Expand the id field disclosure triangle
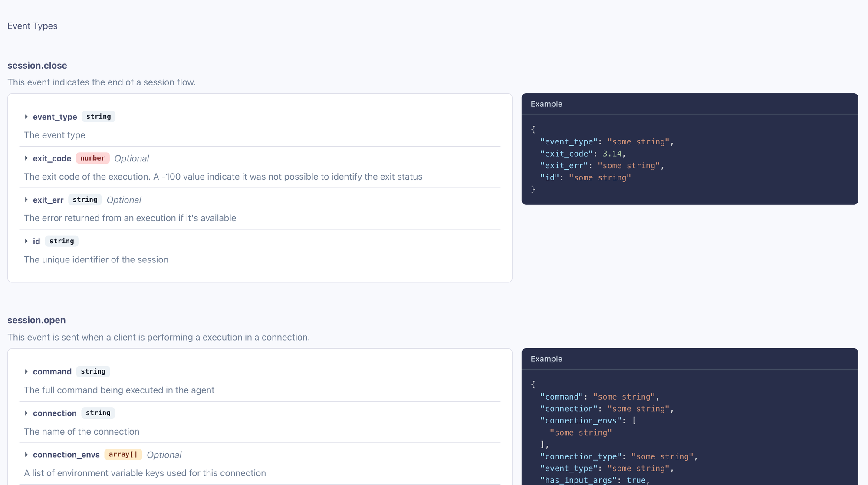This screenshot has width=868, height=485. coord(26,241)
